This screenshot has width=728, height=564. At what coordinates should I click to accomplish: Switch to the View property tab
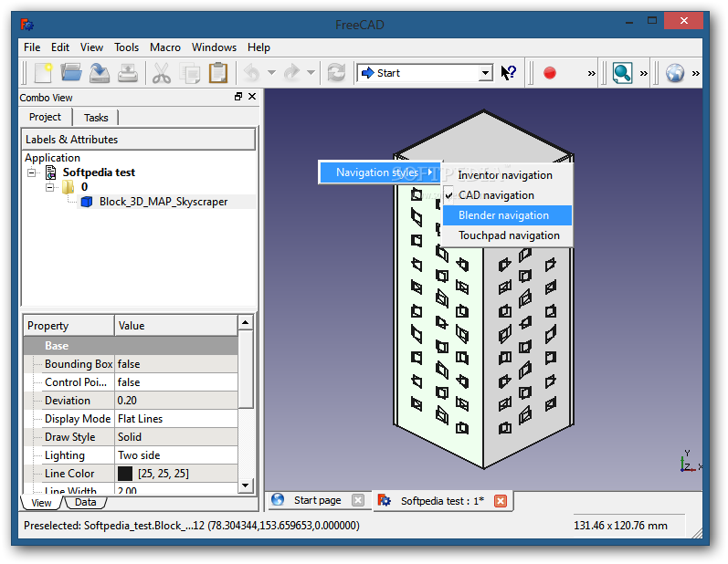(x=41, y=503)
